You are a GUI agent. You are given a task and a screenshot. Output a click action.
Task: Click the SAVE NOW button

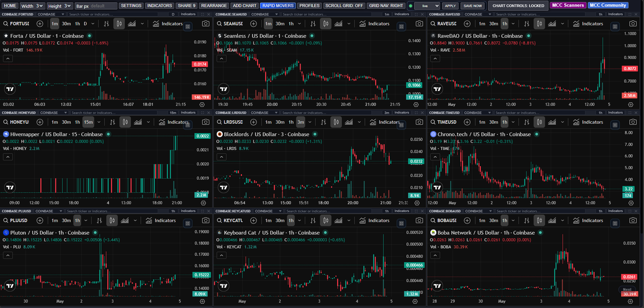(473, 5)
